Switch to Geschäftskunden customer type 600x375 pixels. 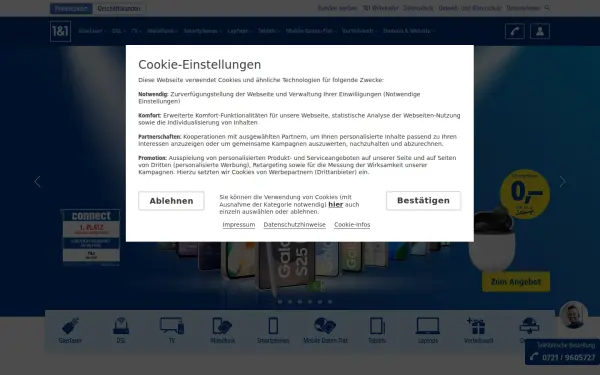(119, 8)
